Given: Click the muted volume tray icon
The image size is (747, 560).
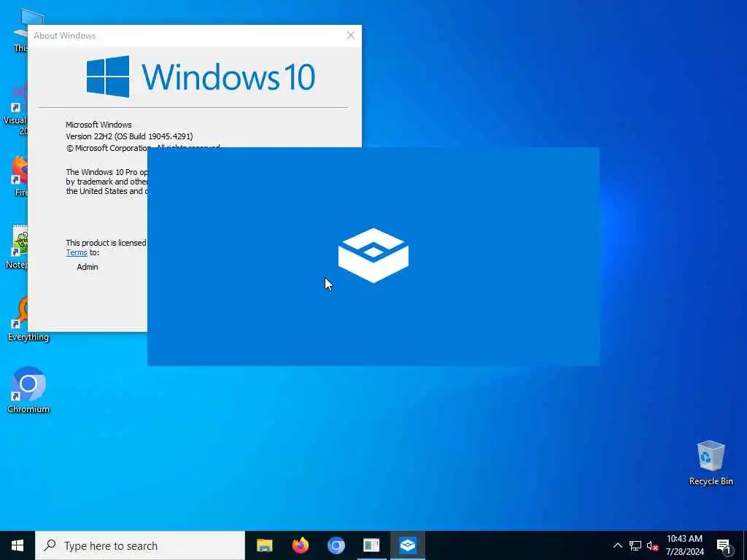Looking at the screenshot, I should (x=652, y=545).
